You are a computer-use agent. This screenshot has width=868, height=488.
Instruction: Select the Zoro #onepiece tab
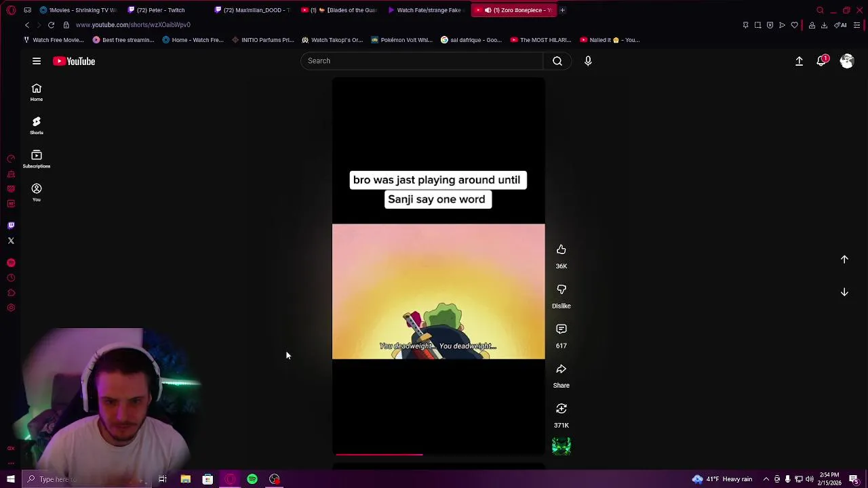[x=513, y=10]
